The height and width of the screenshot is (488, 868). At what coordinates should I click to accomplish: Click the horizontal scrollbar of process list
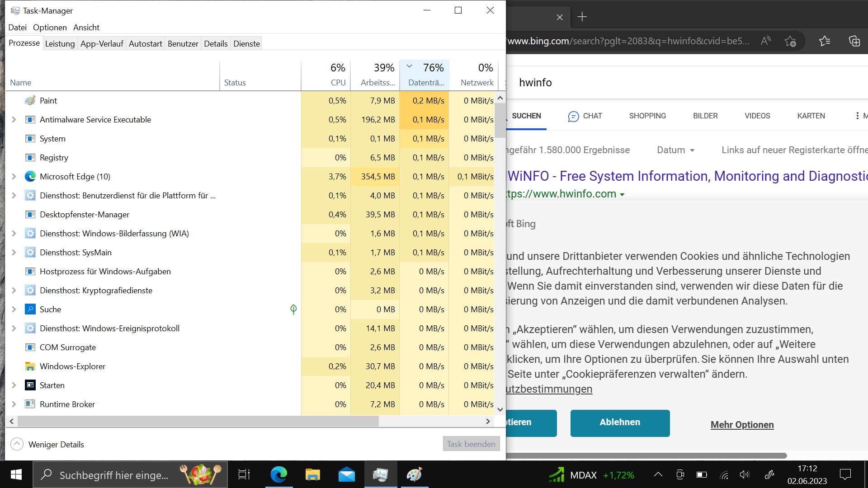click(198, 421)
